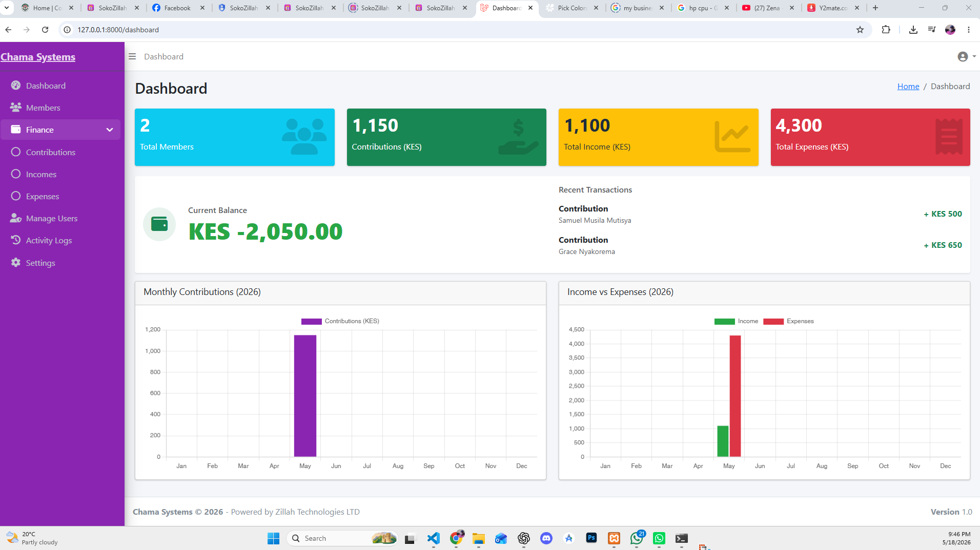The image size is (980, 550).
Task: Click the Activity Logs history icon
Action: coord(16,240)
